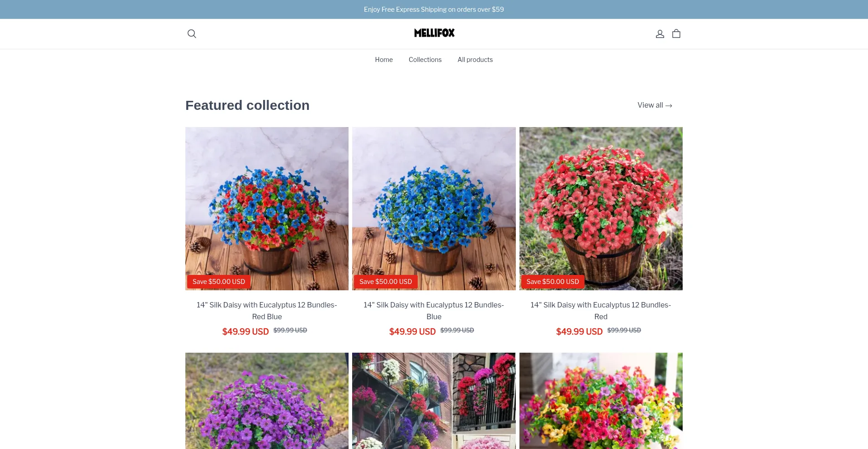Open the All products menu item
The height and width of the screenshot is (449, 868).
click(x=475, y=60)
